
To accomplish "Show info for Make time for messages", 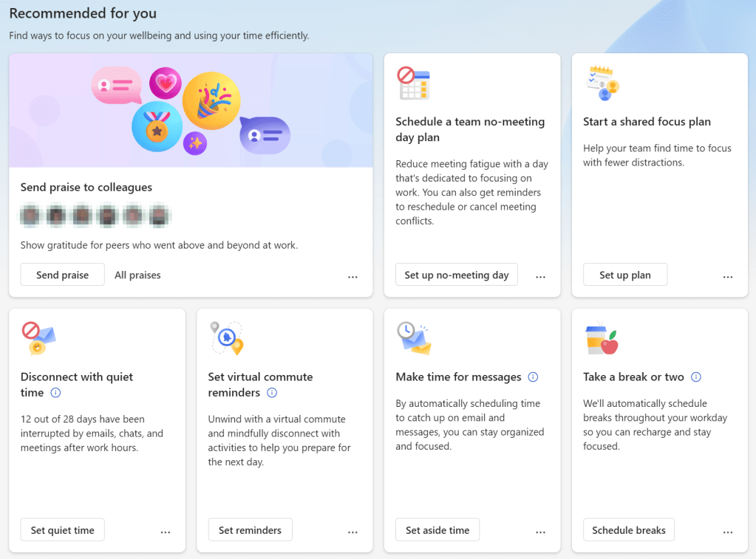I will pyautogui.click(x=533, y=377).
